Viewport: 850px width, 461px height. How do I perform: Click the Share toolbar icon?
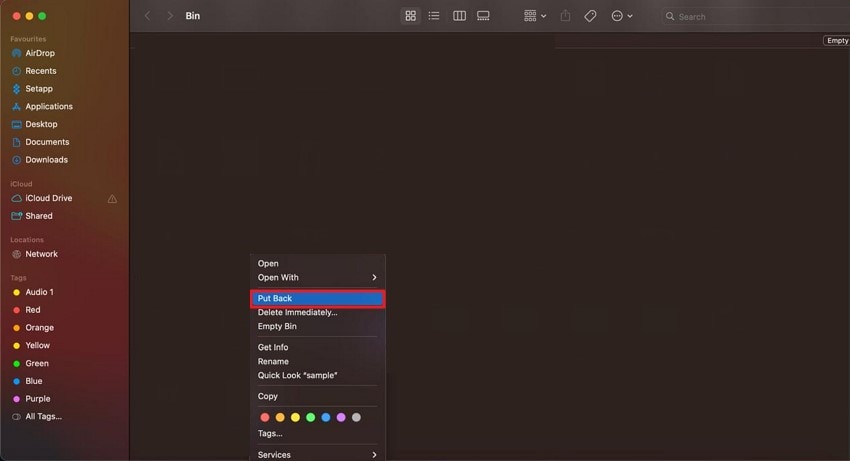click(x=565, y=16)
